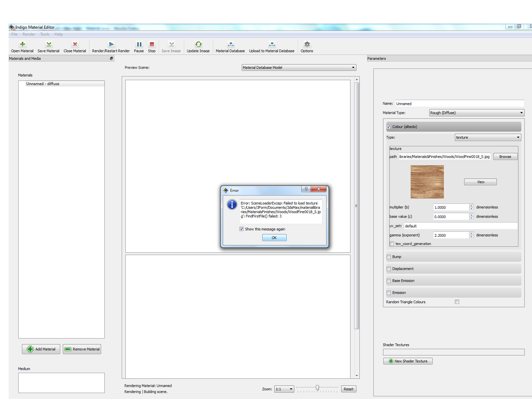The image size is (532, 399).
Task: Open the Tools menu
Action: [45, 34]
